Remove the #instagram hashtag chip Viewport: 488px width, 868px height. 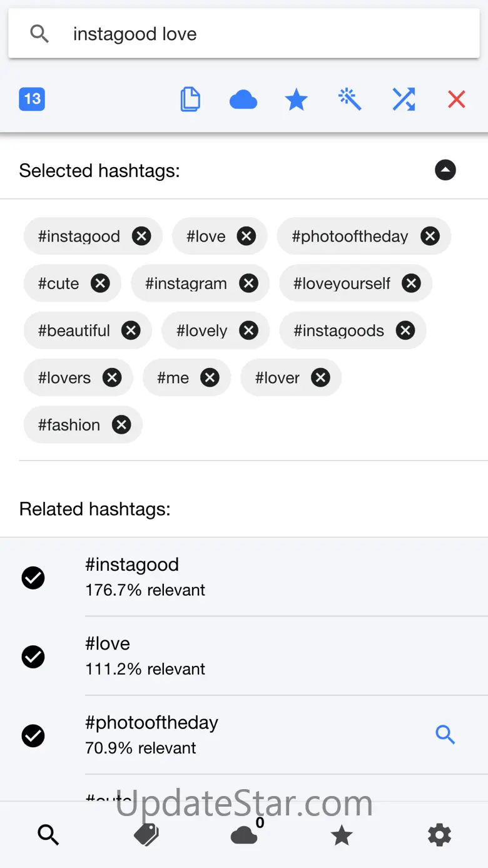(x=249, y=283)
